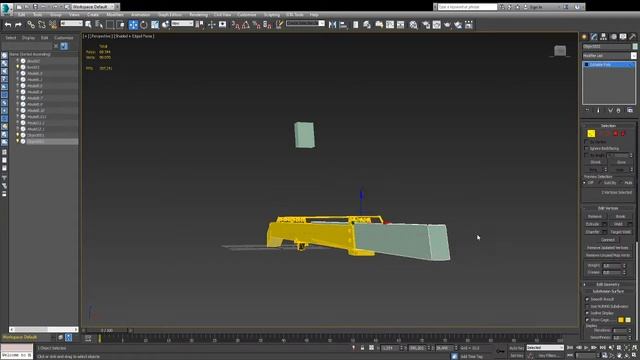Open the Rendering menu
Screen dimensions: 640x360
tap(198, 15)
